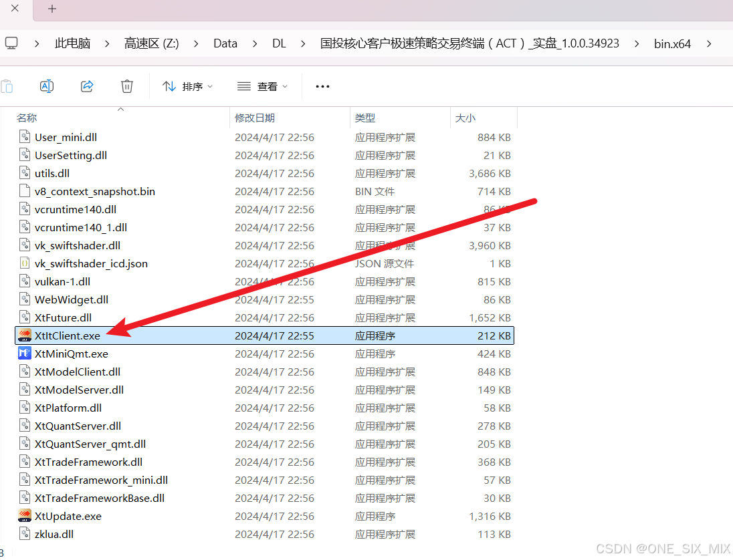Click the utils.dll file icon

pyautogui.click(x=24, y=173)
